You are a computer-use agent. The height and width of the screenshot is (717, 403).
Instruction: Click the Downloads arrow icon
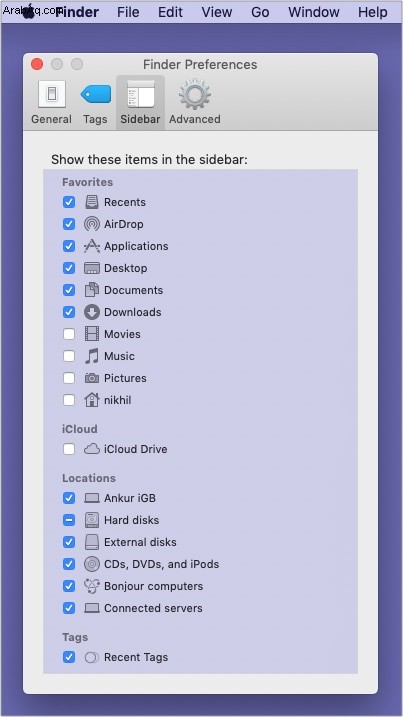[92, 312]
